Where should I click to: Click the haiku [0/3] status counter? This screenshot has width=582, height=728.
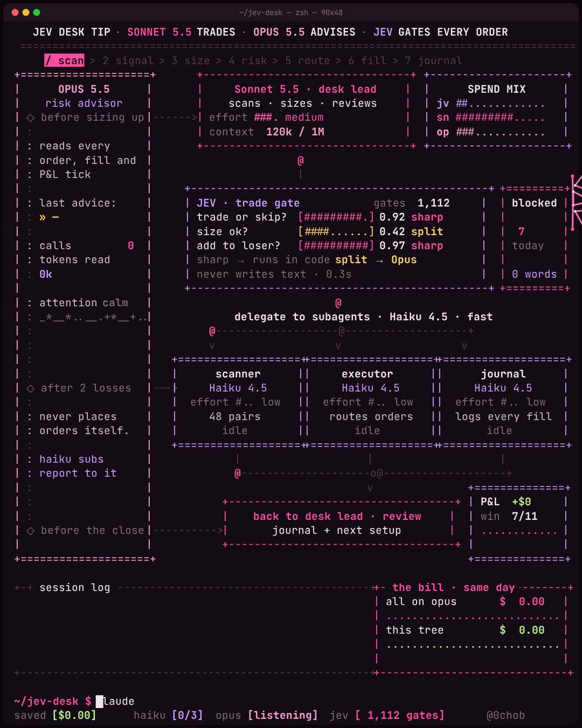pyautogui.click(x=168, y=715)
